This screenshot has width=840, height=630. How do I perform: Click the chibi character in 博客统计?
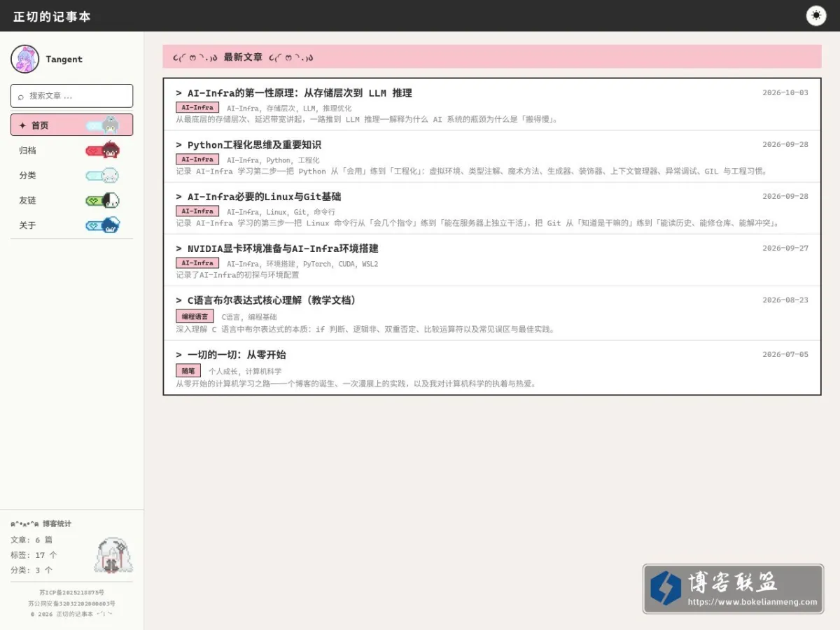click(113, 556)
